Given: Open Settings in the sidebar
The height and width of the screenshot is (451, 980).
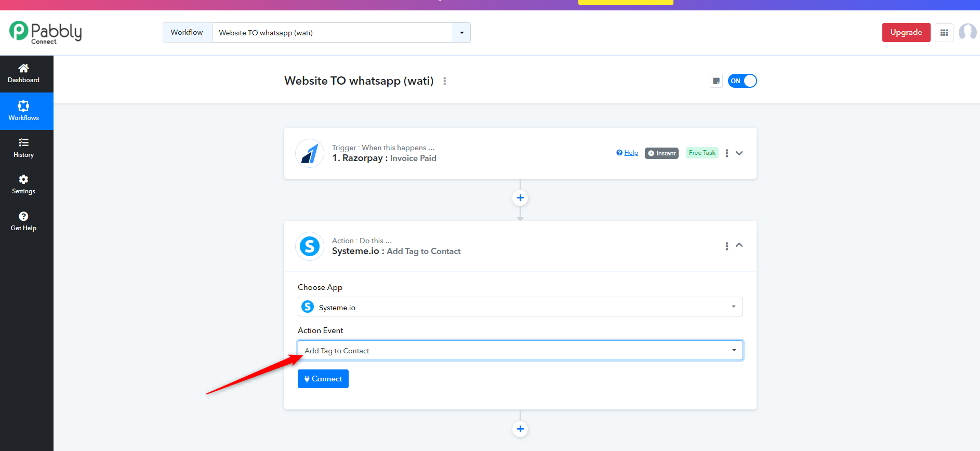Looking at the screenshot, I should click(23, 185).
